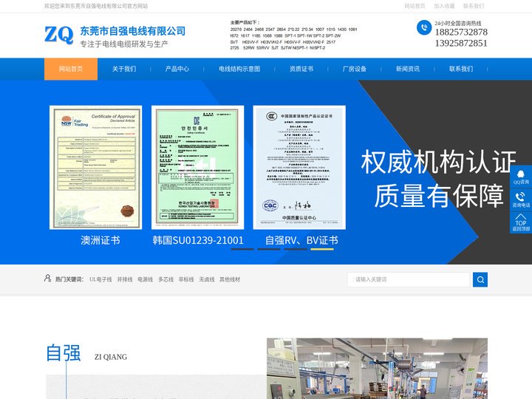Click the factory workshop photo

pyautogui.click(x=377, y=369)
